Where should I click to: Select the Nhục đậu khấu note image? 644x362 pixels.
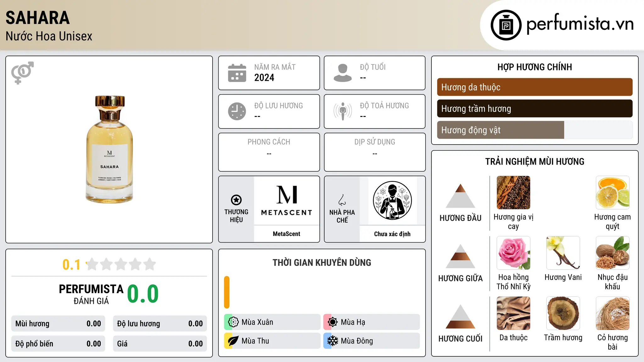613,253
